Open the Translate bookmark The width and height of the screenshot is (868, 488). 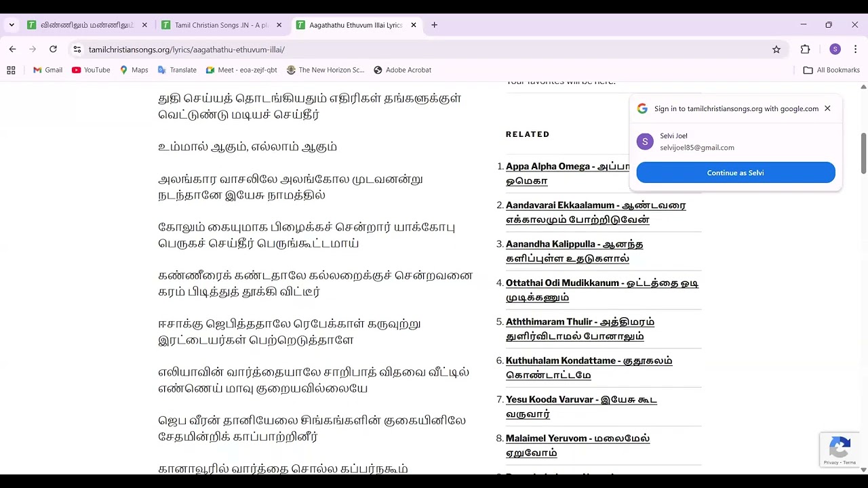click(177, 70)
